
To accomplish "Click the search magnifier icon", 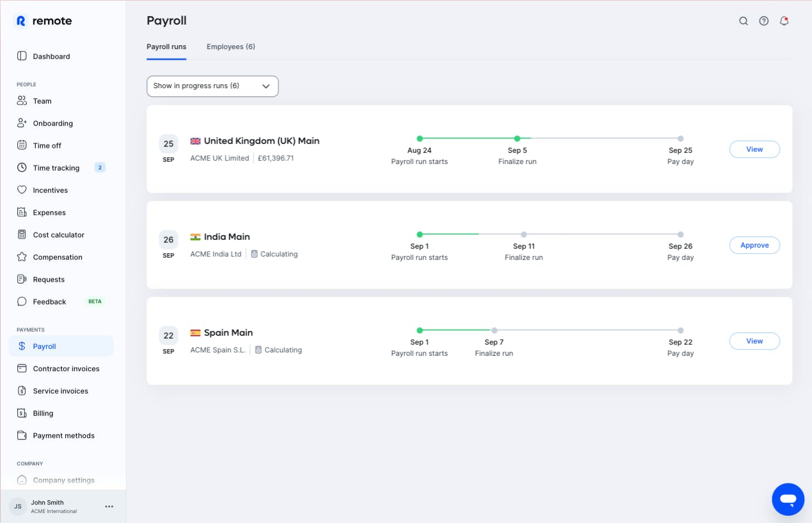I will (x=743, y=21).
